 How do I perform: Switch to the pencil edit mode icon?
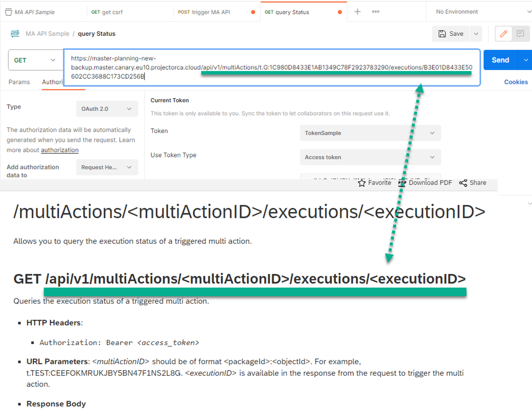(504, 34)
